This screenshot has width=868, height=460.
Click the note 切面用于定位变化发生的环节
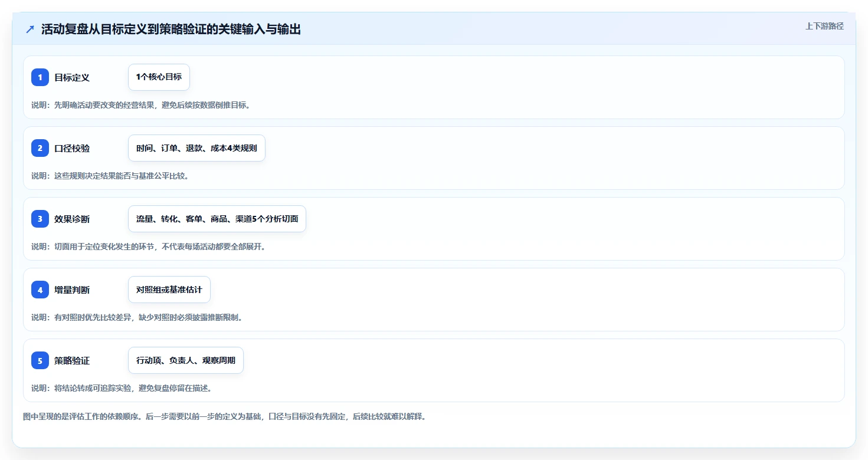(104, 247)
